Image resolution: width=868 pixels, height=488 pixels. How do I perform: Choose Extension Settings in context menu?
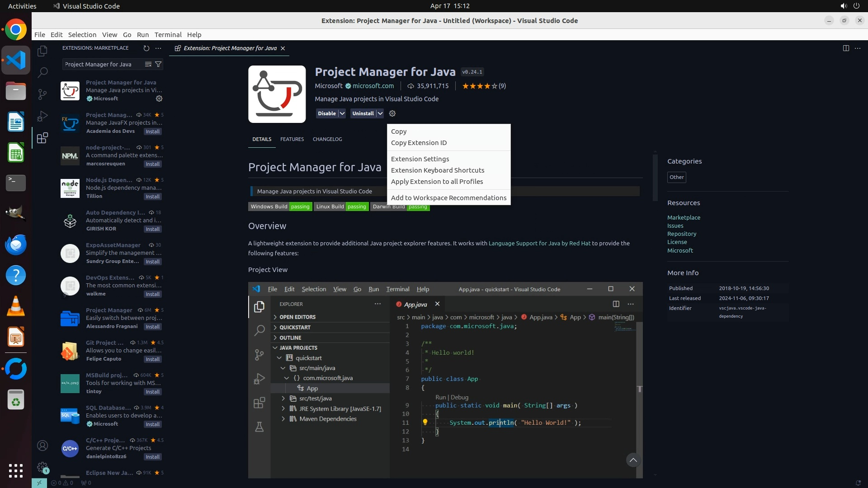pyautogui.click(x=420, y=159)
